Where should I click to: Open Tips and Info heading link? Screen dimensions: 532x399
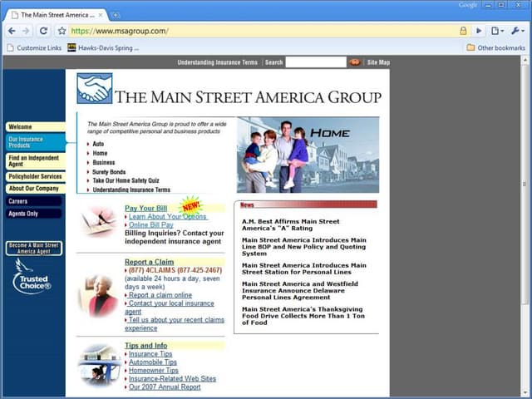tap(146, 346)
